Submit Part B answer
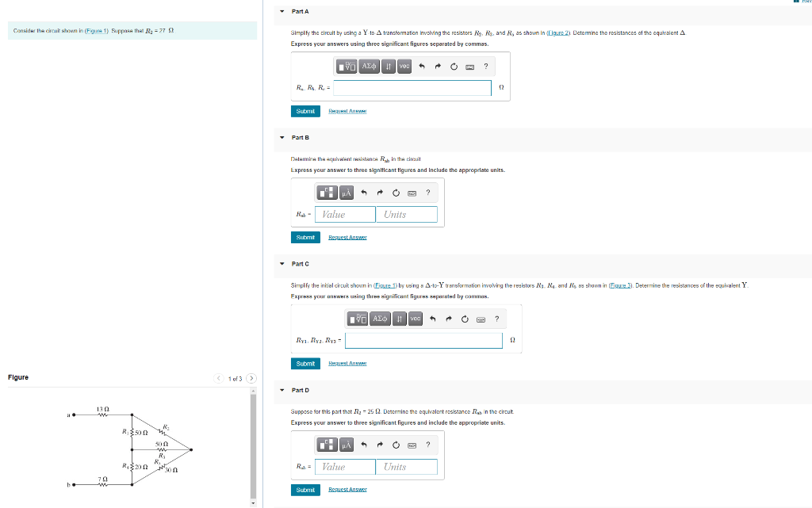Image resolution: width=812 pixels, height=508 pixels. coord(305,238)
